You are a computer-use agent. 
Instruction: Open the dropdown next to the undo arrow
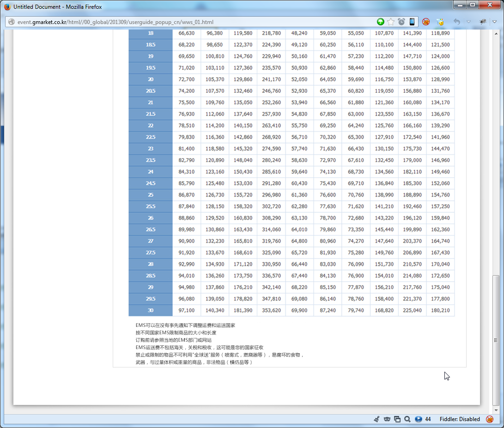(468, 22)
